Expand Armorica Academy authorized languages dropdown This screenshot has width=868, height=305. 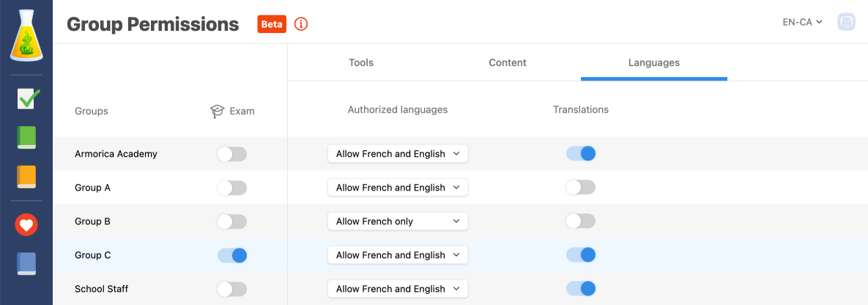coord(397,154)
